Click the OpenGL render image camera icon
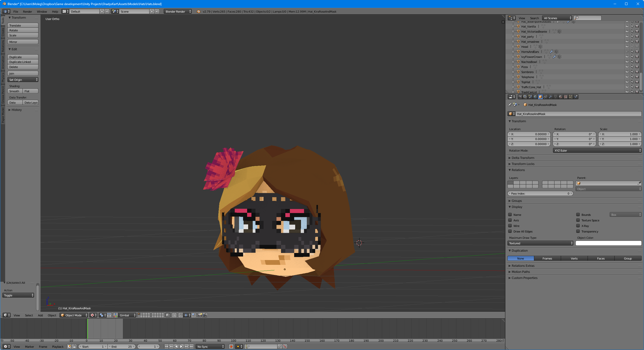 [x=200, y=315]
